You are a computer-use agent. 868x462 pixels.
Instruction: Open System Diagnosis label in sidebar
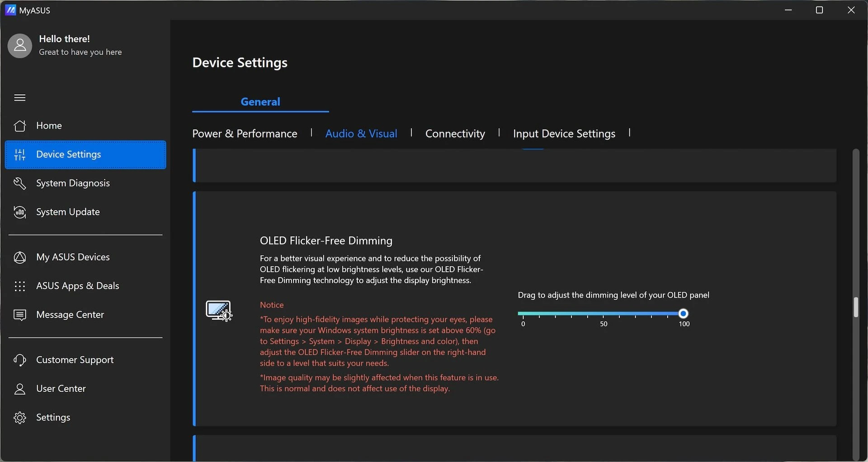tap(73, 183)
